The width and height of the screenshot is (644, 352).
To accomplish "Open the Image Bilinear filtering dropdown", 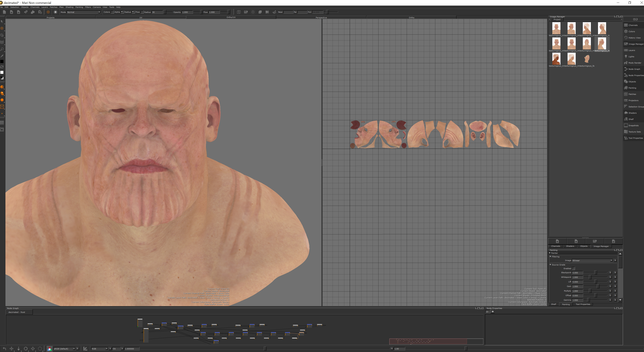I will (592, 260).
